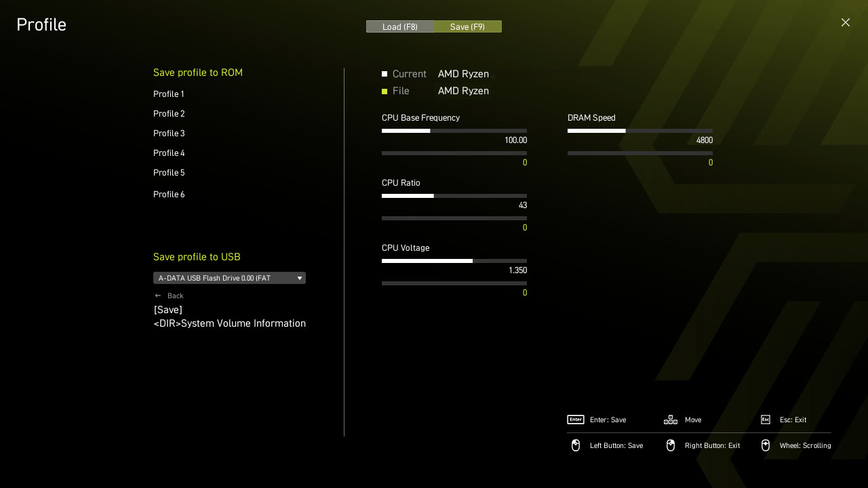Select Profile 5 slot
This screenshot has height=488, width=868.
pyautogui.click(x=169, y=173)
